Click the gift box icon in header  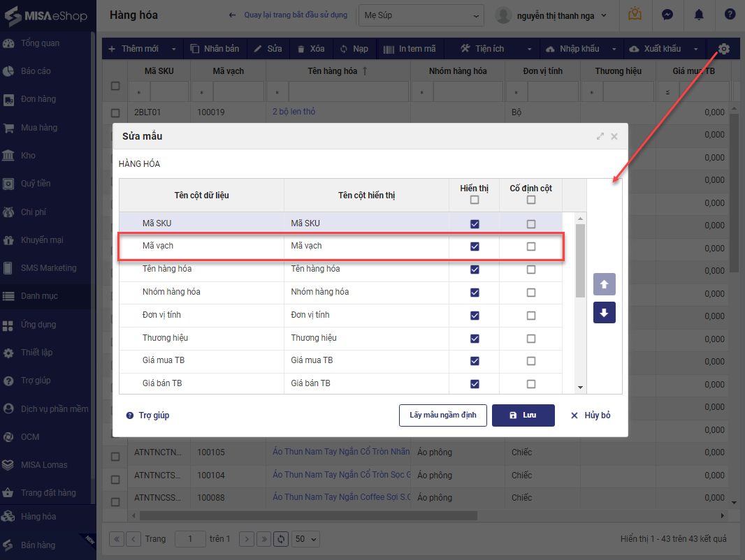point(635,15)
